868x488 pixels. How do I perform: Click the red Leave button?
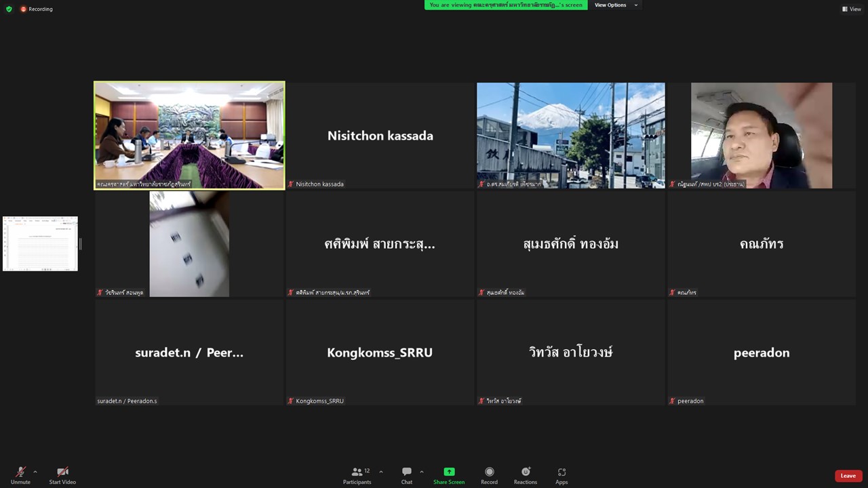[848, 476]
